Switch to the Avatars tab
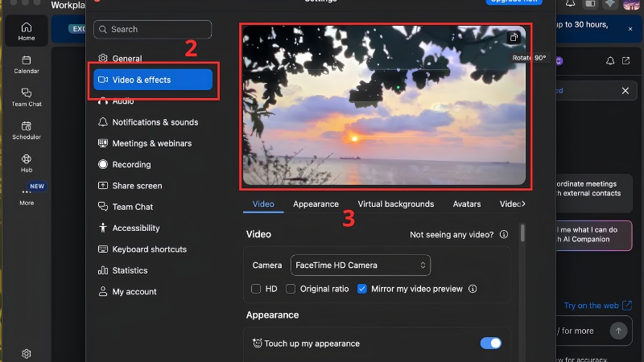 pos(467,204)
